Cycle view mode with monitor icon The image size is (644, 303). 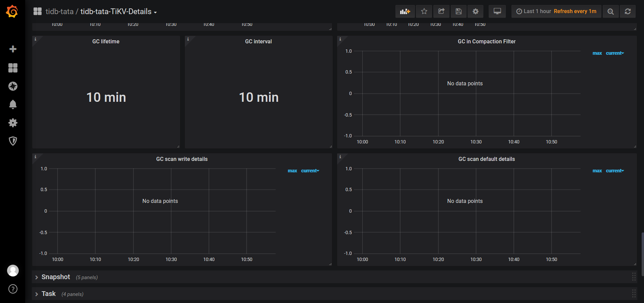497,11
